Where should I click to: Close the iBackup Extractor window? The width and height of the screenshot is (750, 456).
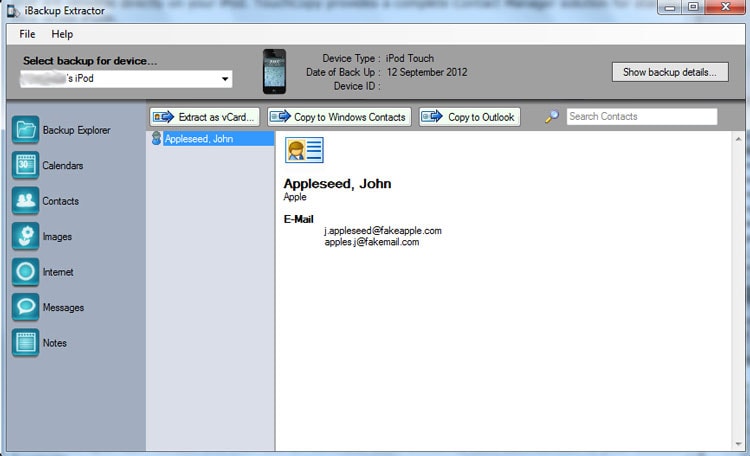click(726, 7)
